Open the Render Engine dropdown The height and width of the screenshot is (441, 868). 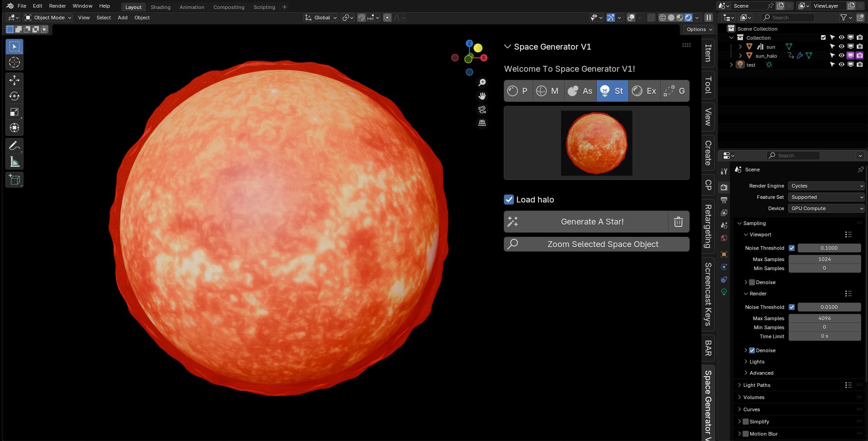[x=826, y=185]
